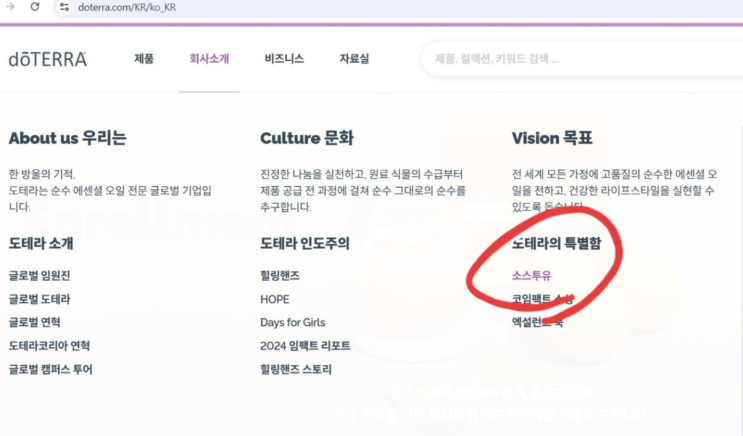Go to 글로벌 도테라 page
The width and height of the screenshot is (743, 436).
[x=40, y=299]
